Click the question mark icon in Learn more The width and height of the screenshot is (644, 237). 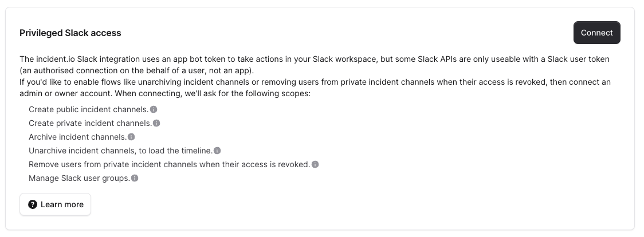[x=33, y=204]
